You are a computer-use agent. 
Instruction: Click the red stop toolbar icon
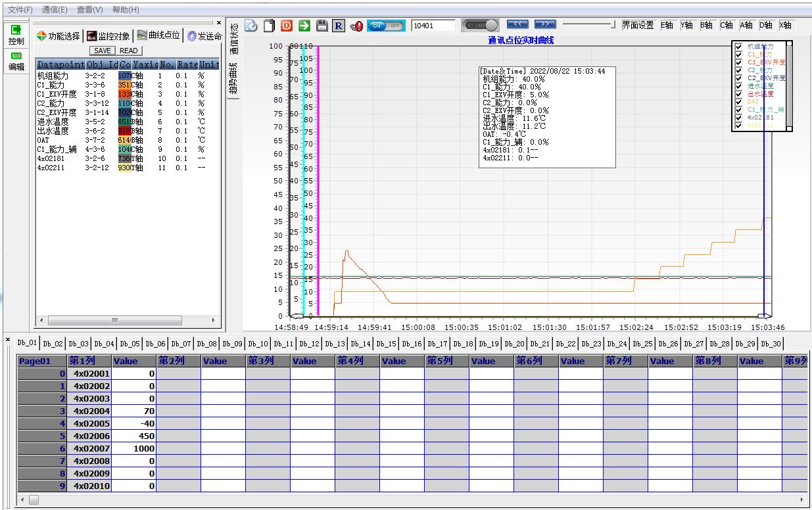pyautogui.click(x=287, y=26)
